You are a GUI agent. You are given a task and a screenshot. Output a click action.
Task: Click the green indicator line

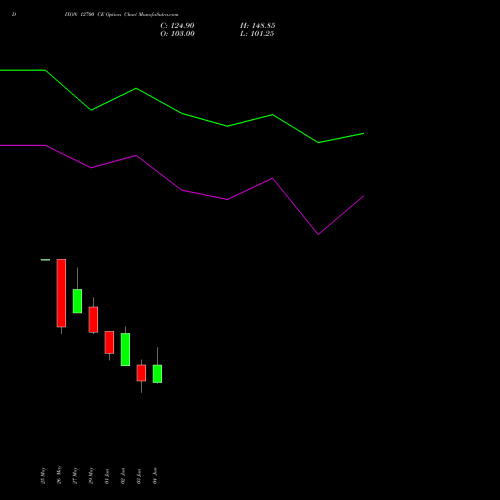(182, 113)
